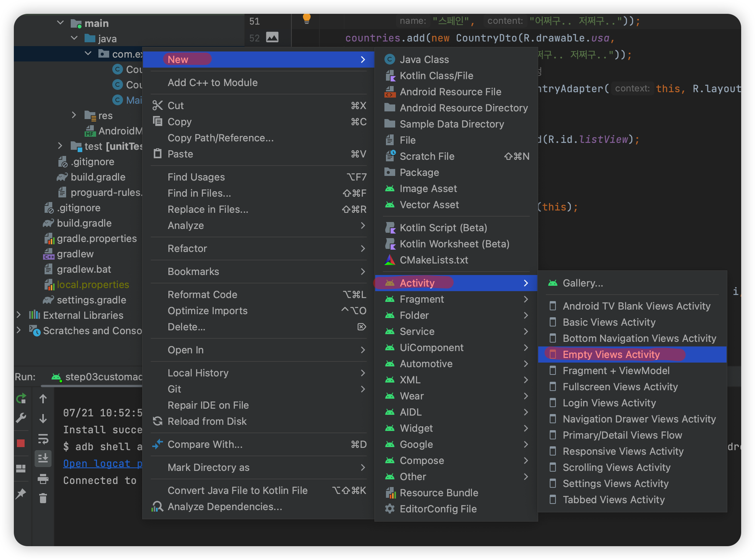The width and height of the screenshot is (755, 560).
Task: Expand External Libraries node
Action: [18, 315]
